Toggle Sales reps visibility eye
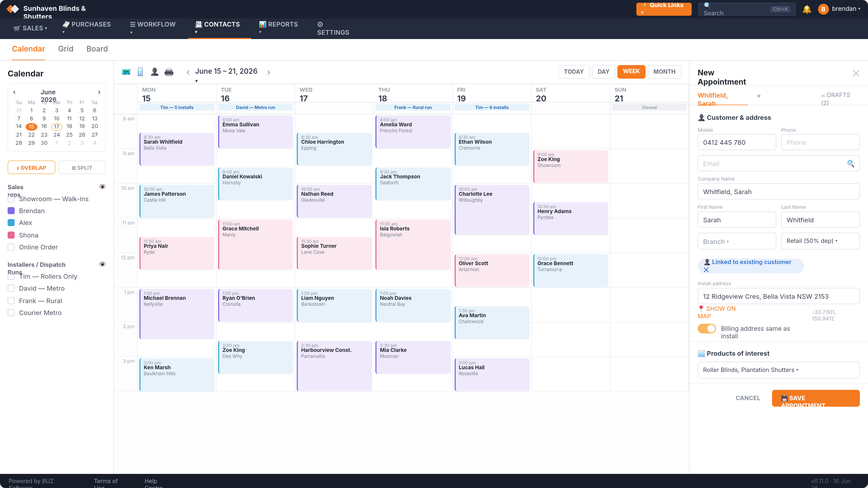The image size is (868, 488). point(103,187)
